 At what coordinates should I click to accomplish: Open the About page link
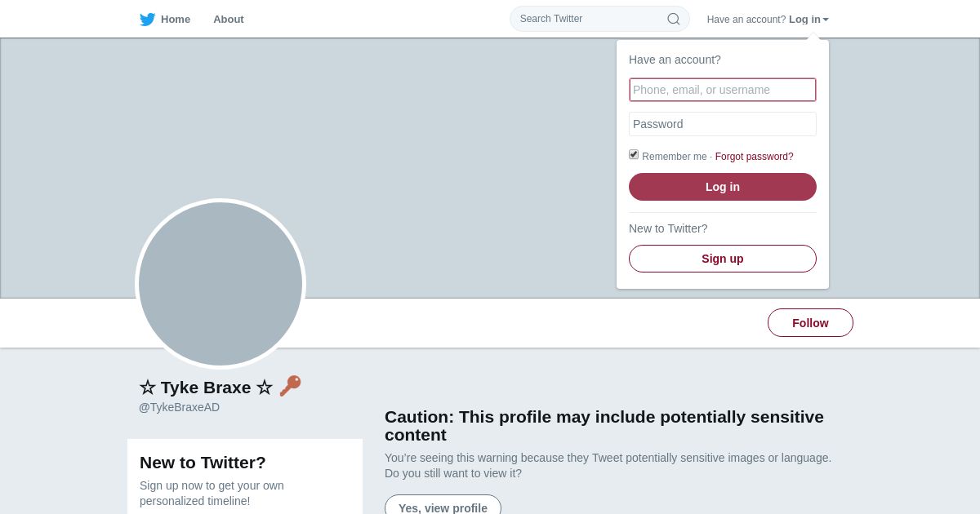click(x=229, y=20)
